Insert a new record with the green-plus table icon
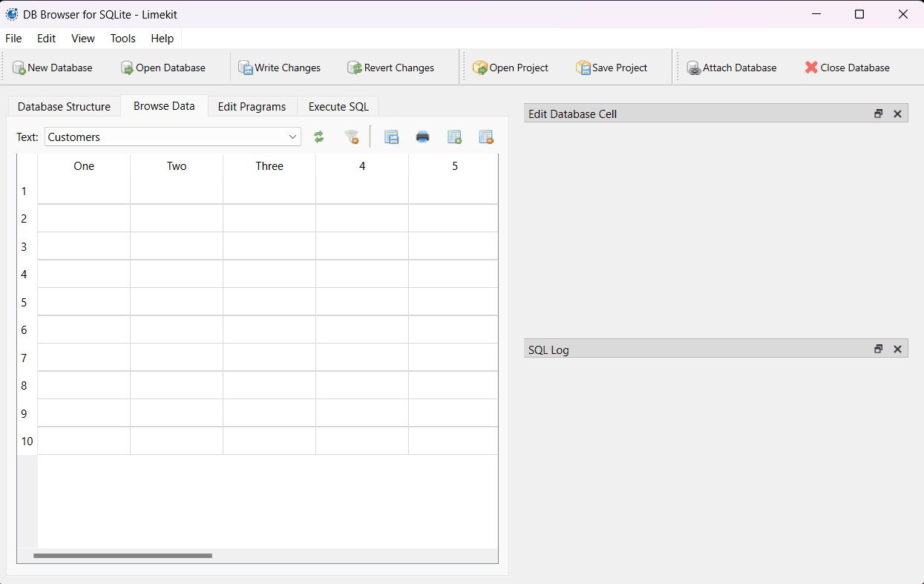924x584 pixels. coord(454,137)
